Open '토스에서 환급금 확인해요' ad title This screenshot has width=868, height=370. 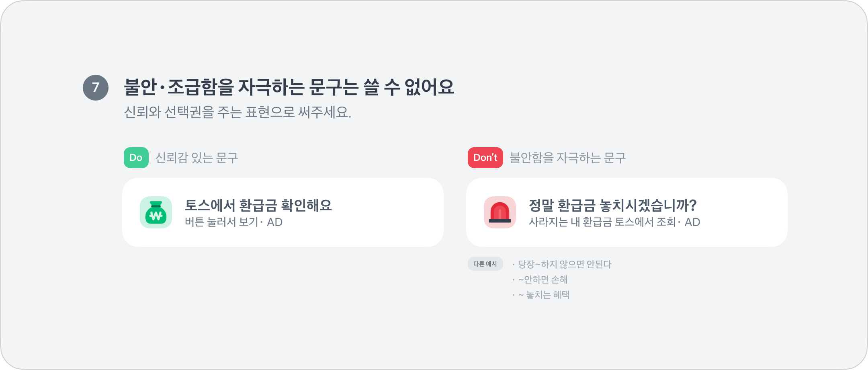point(258,206)
